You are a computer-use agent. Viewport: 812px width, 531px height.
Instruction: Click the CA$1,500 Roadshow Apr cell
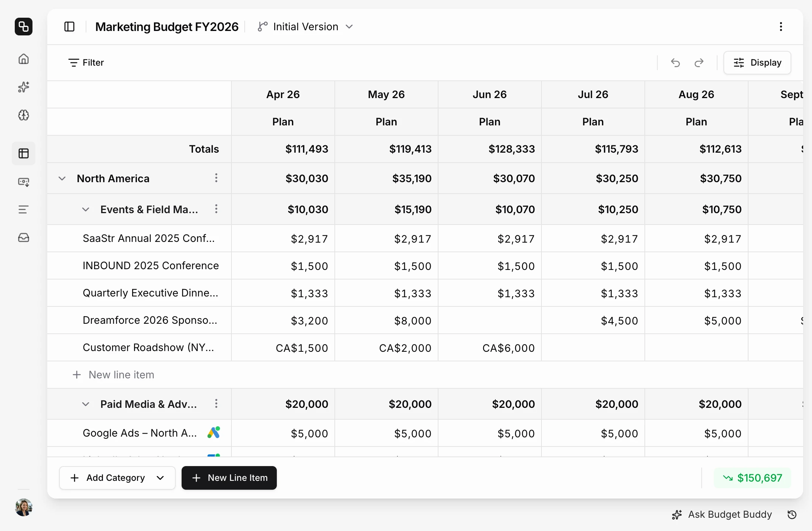pyautogui.click(x=283, y=347)
